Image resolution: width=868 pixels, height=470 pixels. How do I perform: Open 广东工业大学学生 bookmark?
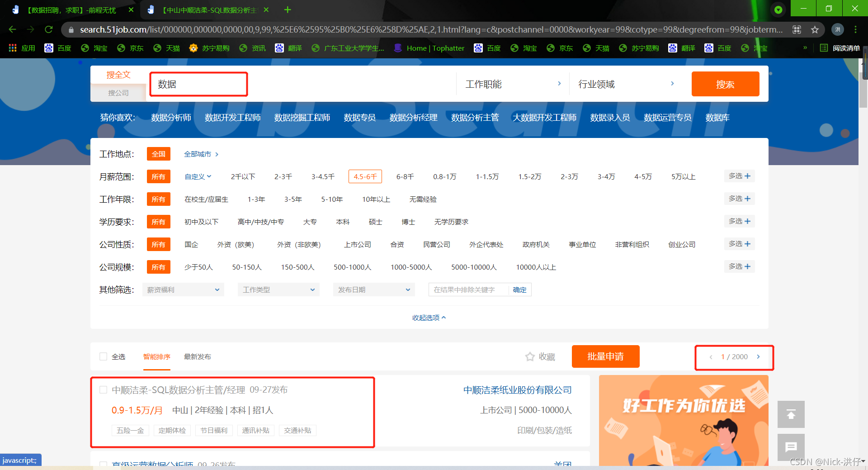point(348,48)
